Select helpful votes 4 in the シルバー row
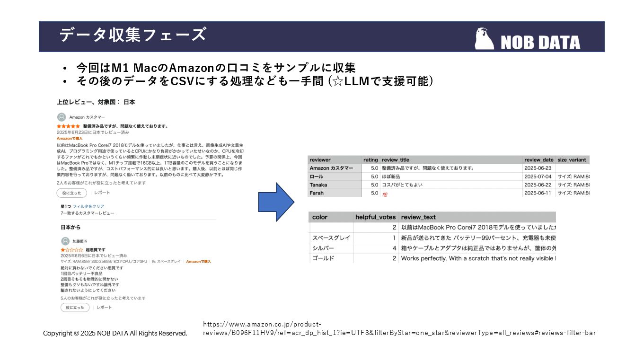This screenshot has width=644, height=362. pos(376,248)
